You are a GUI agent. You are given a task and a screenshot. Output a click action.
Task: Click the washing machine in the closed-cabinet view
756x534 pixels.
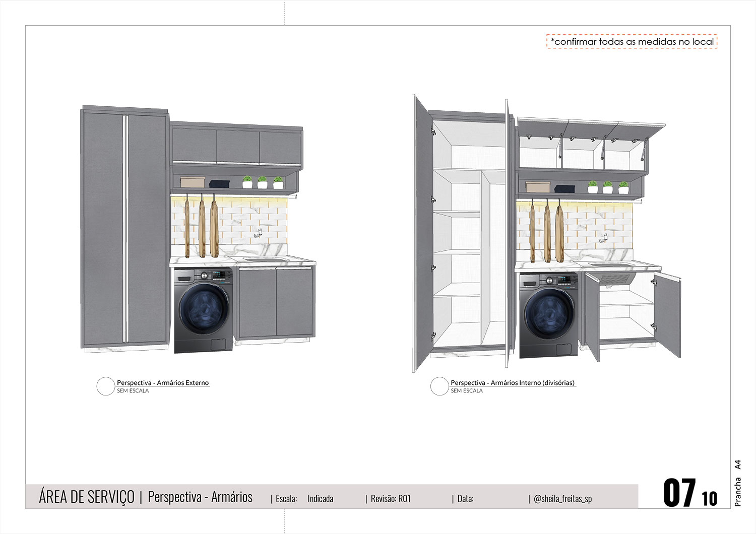coord(204,310)
